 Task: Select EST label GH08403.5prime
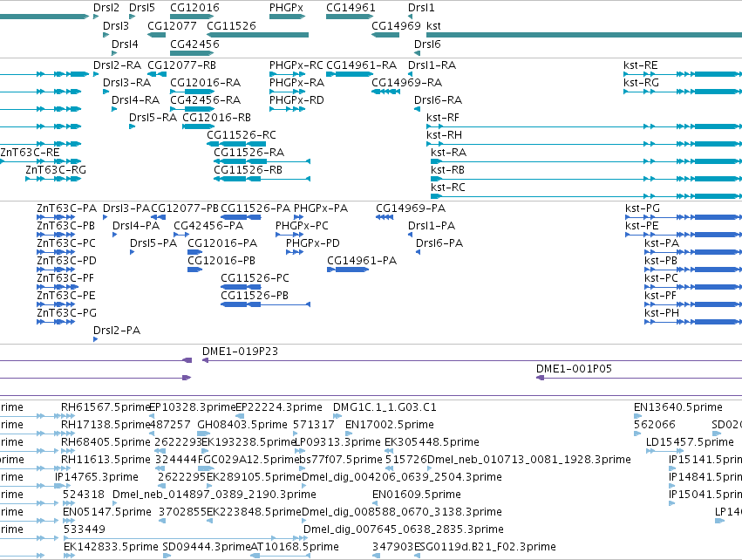[242, 425]
